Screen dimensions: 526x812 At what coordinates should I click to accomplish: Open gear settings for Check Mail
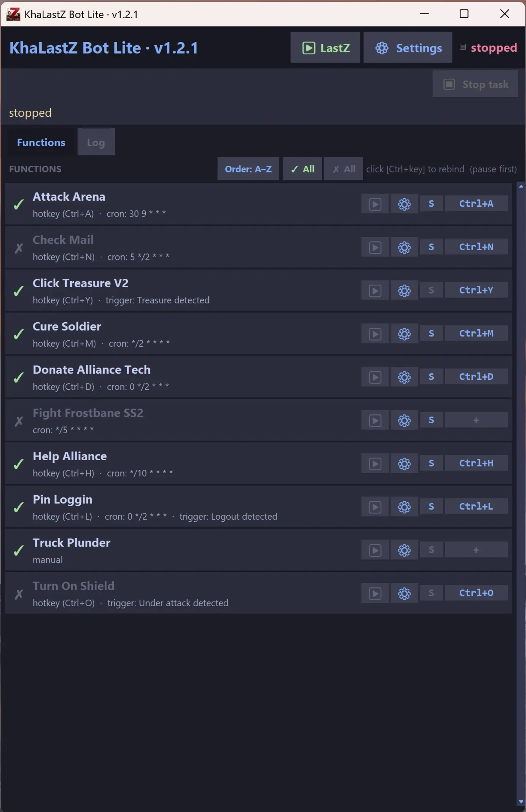pyautogui.click(x=404, y=247)
